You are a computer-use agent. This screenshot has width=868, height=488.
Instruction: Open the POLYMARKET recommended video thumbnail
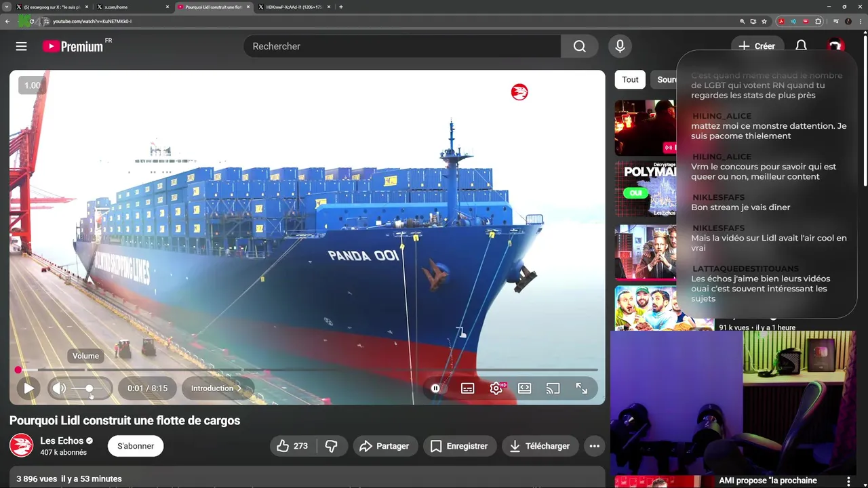[x=646, y=189]
